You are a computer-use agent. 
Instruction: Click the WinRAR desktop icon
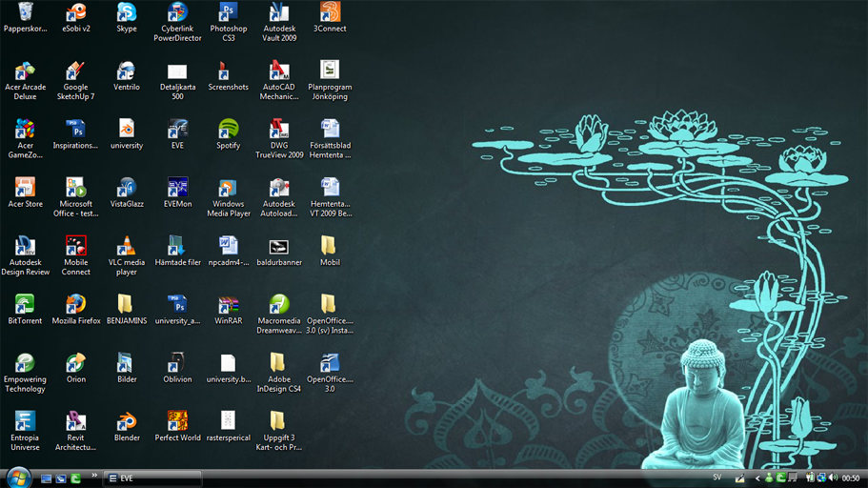(228, 305)
